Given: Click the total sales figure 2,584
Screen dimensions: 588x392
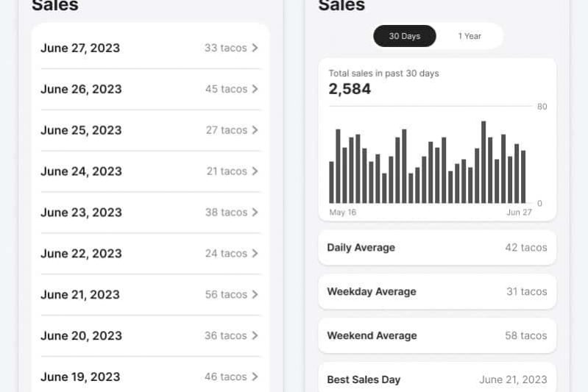Looking at the screenshot, I should (x=350, y=89).
